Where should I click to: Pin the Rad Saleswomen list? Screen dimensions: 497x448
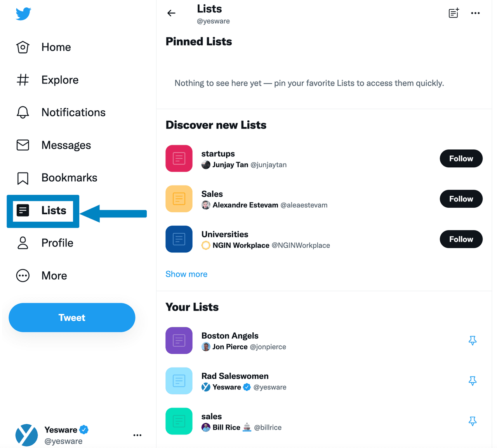coord(473,381)
